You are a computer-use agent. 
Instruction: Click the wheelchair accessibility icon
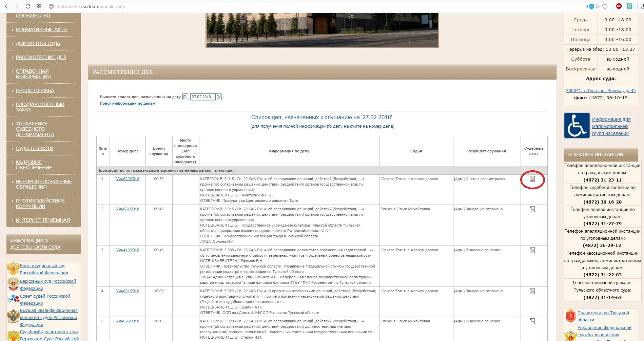tap(577, 126)
